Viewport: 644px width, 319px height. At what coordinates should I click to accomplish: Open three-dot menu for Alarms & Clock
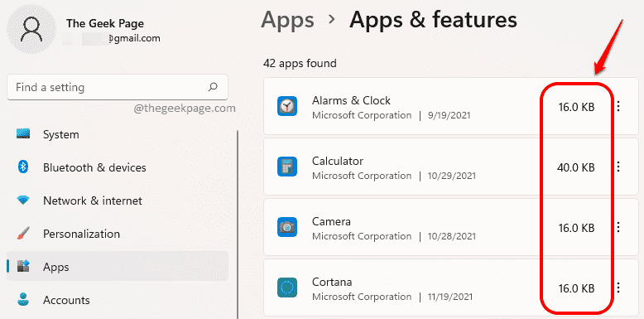point(618,107)
